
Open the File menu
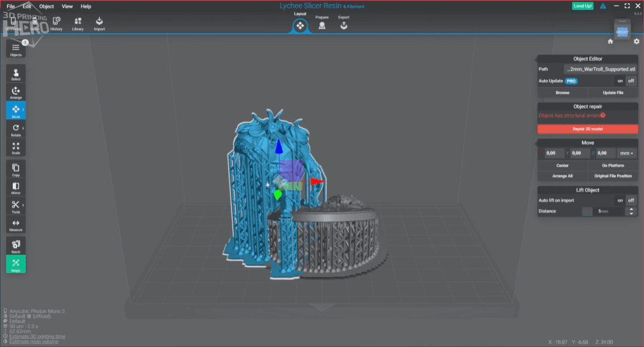coord(11,6)
